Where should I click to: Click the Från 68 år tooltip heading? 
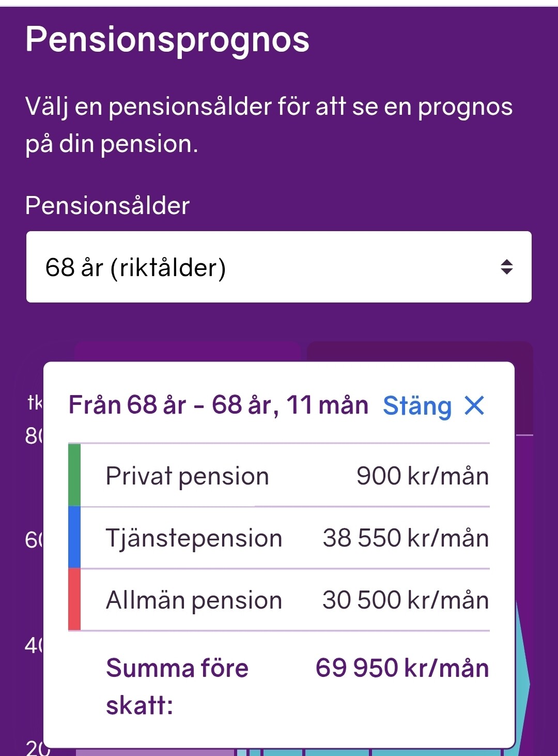(218, 405)
